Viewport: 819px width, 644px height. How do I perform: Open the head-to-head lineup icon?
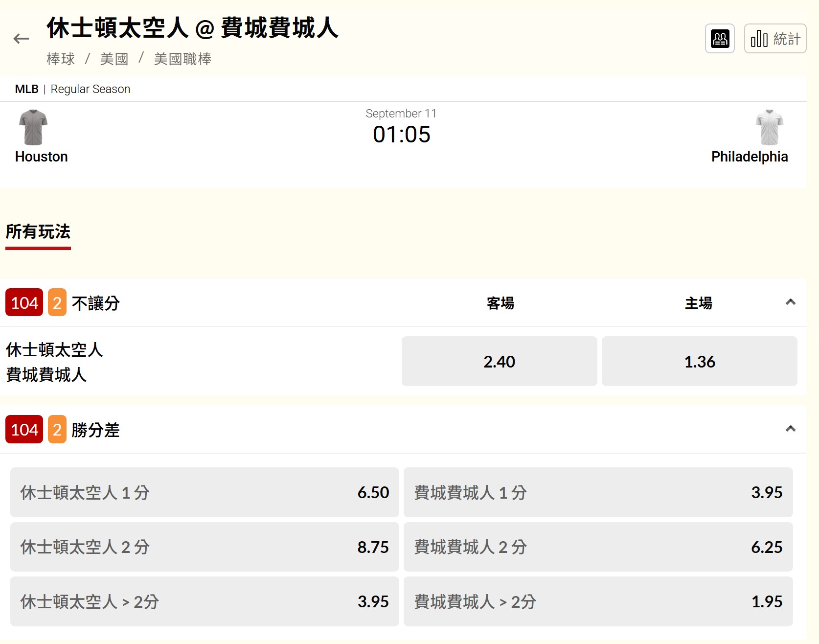720,39
